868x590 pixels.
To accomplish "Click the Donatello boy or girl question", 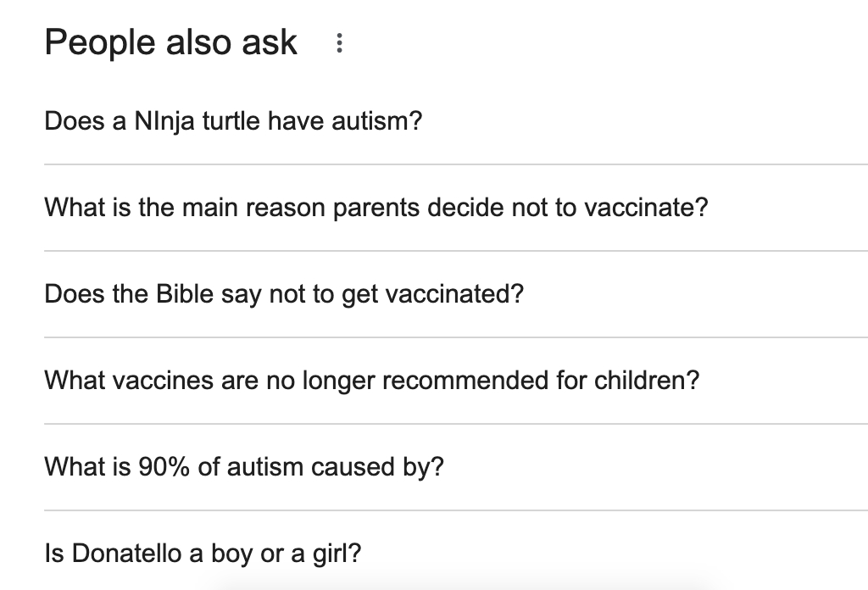I will tap(203, 554).
